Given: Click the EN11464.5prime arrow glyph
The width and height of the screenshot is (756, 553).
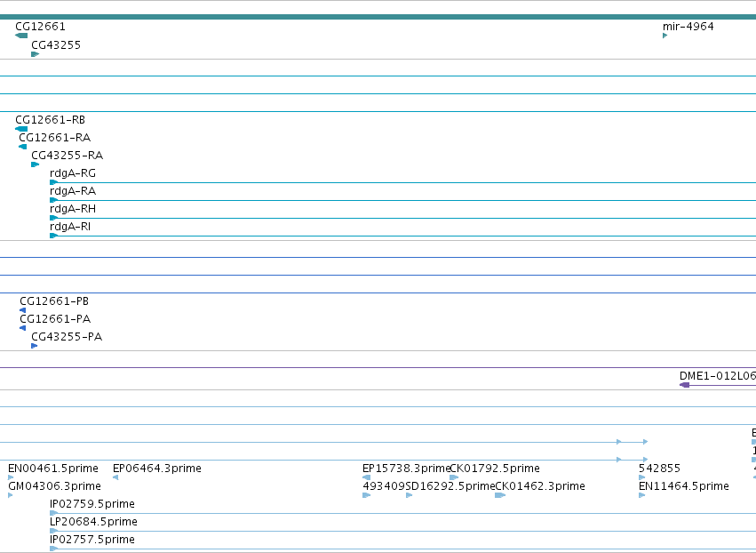Looking at the screenshot, I should coord(641,495).
